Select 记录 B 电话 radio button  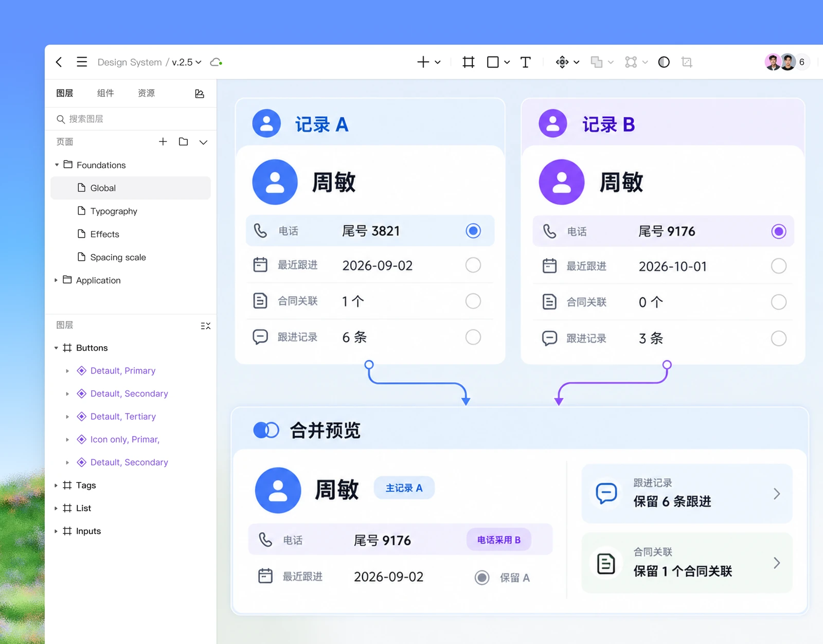pos(779,231)
